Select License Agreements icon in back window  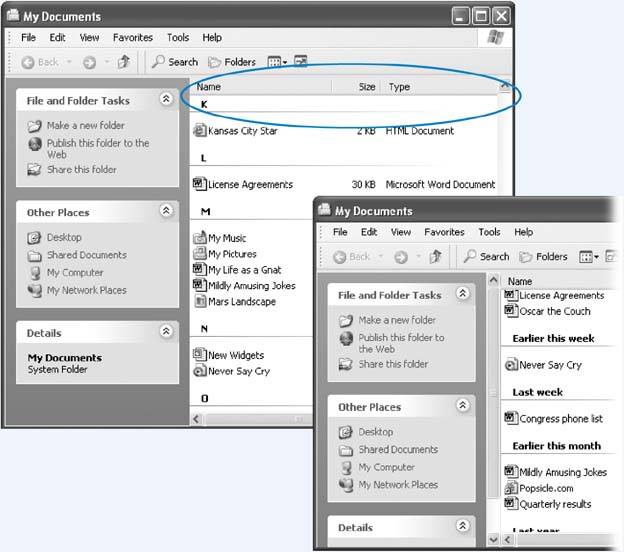pos(199,184)
